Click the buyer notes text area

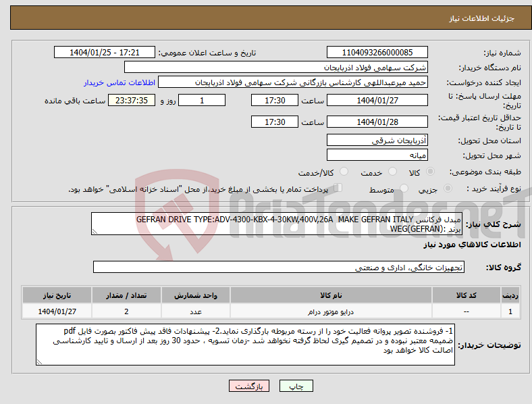pyautogui.click(x=245, y=345)
